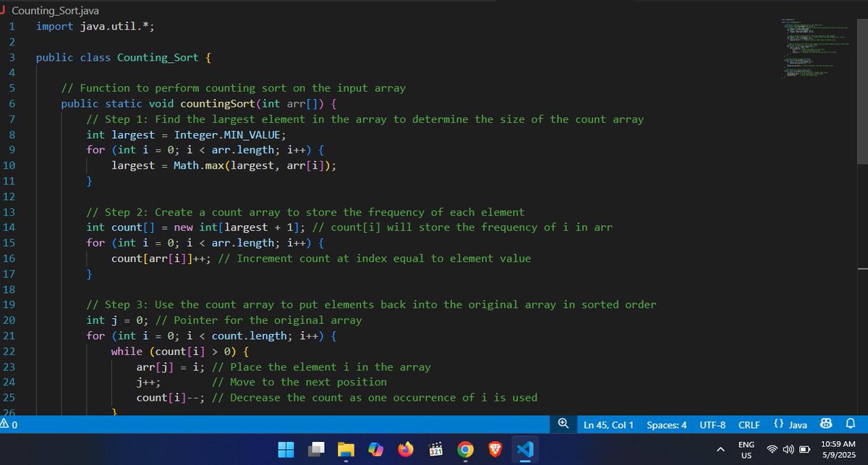868x465 pixels.
Task: Click 'Math.max' call on line 10
Action: pos(199,166)
